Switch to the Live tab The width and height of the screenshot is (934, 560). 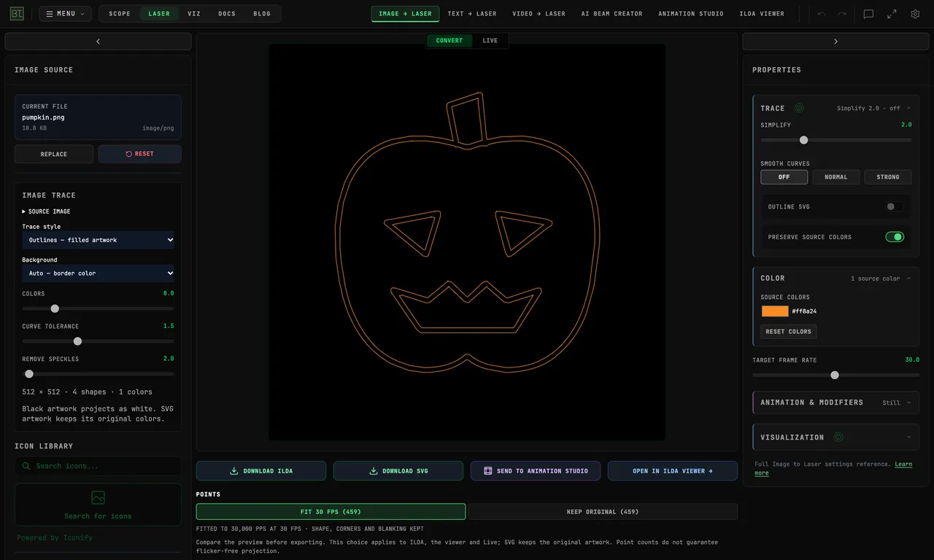pyautogui.click(x=490, y=41)
